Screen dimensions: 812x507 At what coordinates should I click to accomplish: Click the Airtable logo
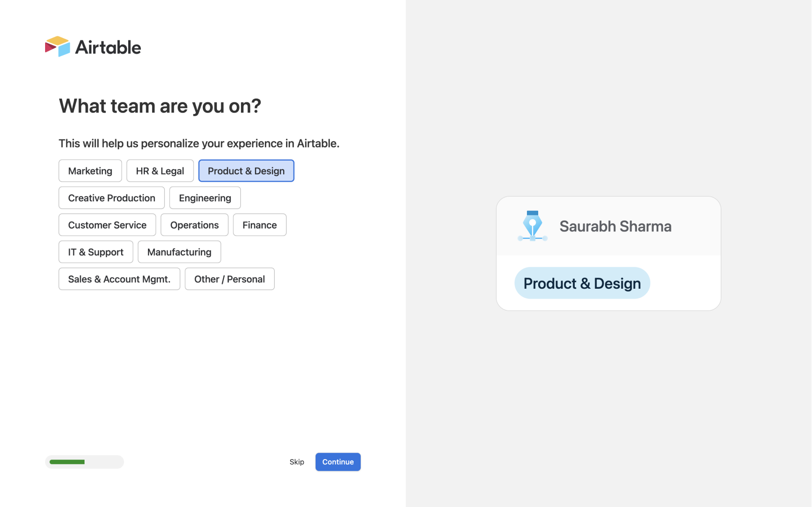tap(93, 46)
